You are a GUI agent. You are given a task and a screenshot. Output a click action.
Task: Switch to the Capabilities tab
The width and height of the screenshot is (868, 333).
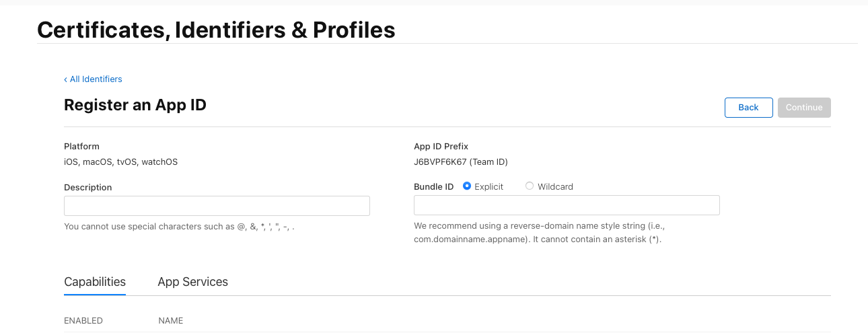[95, 282]
